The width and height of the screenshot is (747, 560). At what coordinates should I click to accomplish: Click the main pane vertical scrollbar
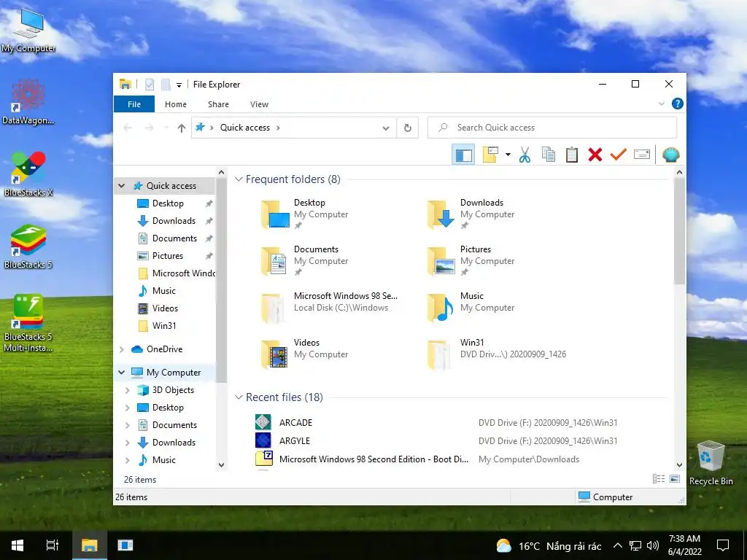click(x=679, y=231)
